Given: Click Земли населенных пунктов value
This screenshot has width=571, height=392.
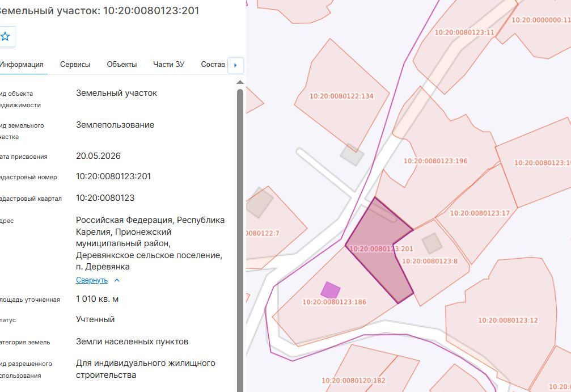Looking at the screenshot, I should [x=132, y=342].
